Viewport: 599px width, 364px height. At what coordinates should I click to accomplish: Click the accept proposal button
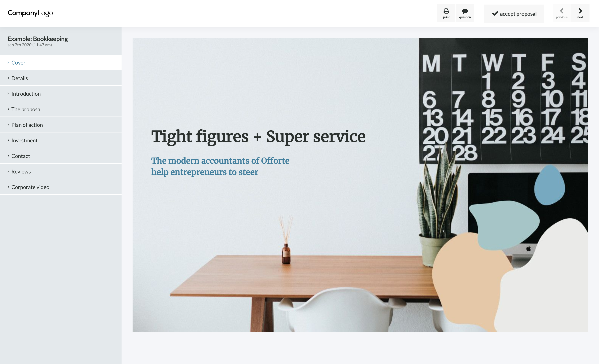(514, 14)
